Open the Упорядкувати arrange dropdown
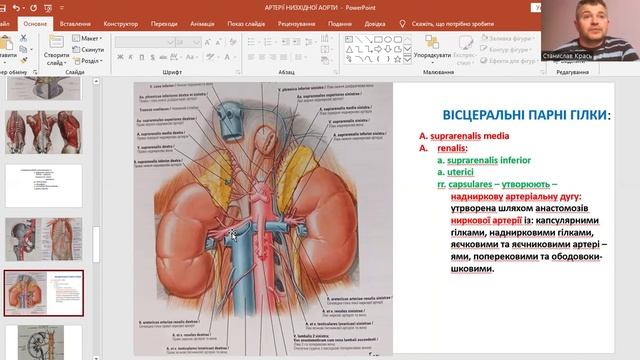The height and width of the screenshot is (360, 640). 432,49
